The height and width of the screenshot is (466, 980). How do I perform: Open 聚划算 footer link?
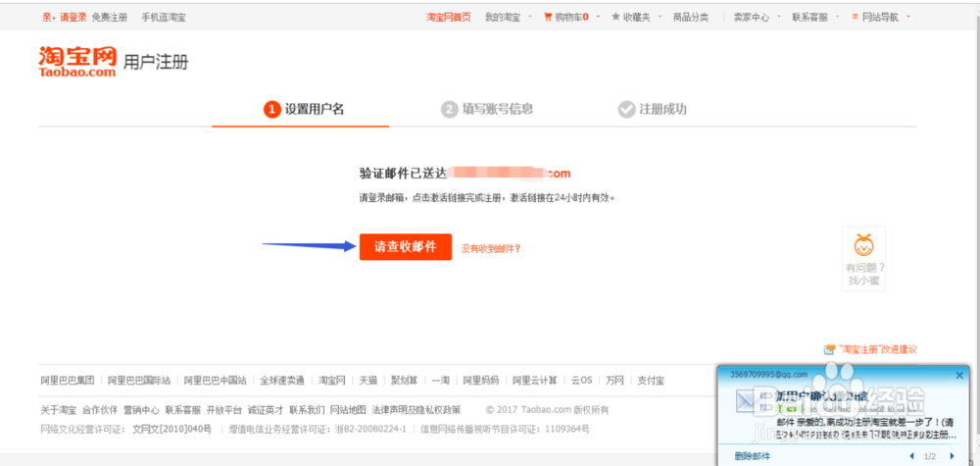pyautogui.click(x=405, y=381)
